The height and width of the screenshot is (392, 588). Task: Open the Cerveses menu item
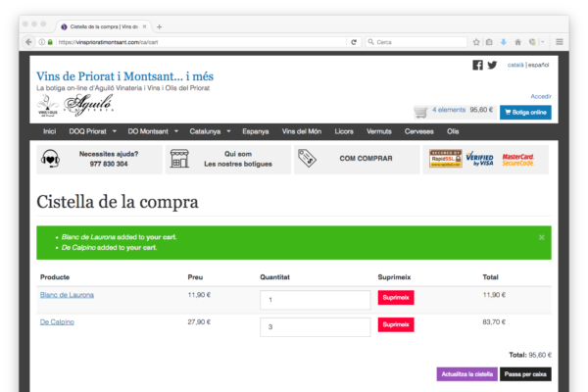pyautogui.click(x=418, y=130)
